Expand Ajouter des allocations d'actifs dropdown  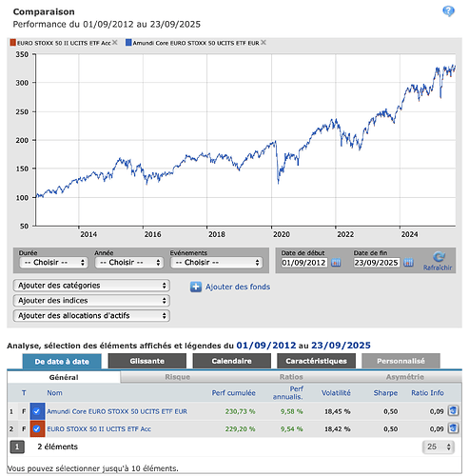[x=91, y=316]
